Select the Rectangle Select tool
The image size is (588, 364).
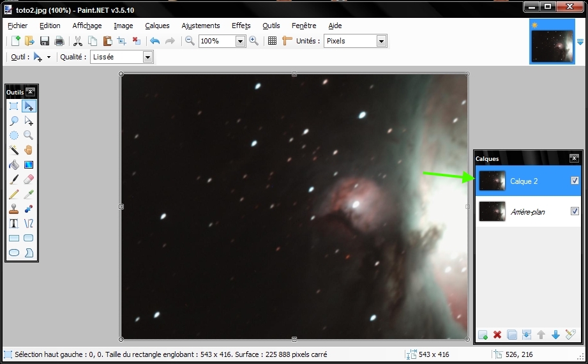click(14, 106)
